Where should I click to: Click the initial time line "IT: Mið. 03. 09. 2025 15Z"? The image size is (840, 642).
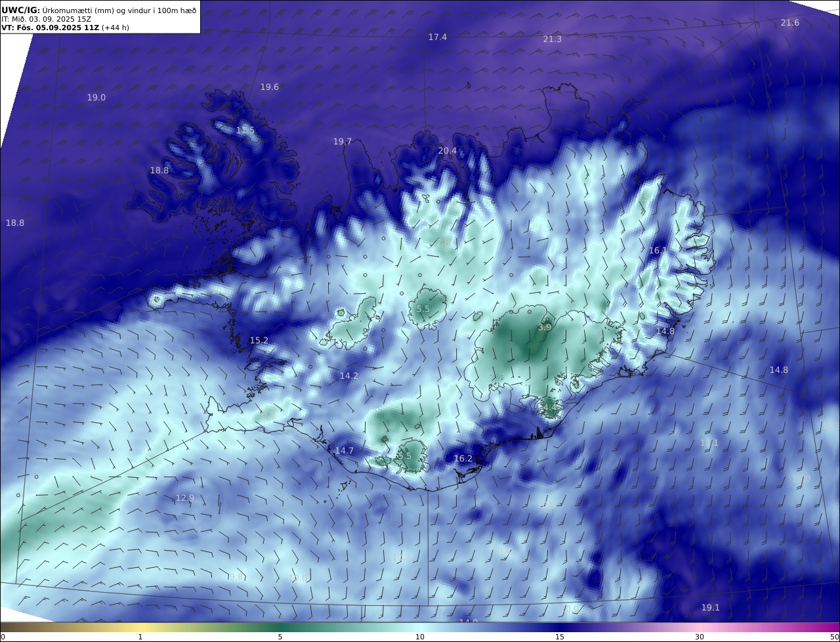coord(46,19)
